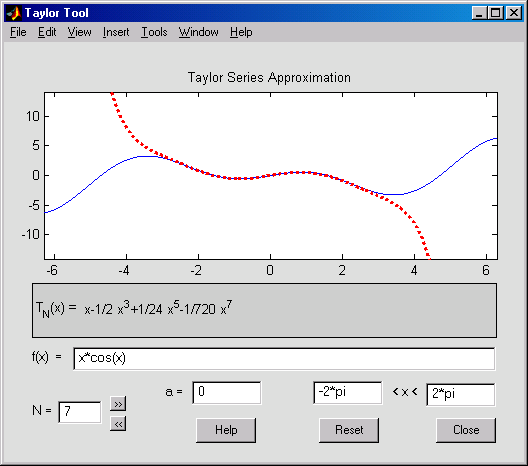528x466 pixels.
Task: Click the upper bound field 2*pi
Action: (461, 394)
